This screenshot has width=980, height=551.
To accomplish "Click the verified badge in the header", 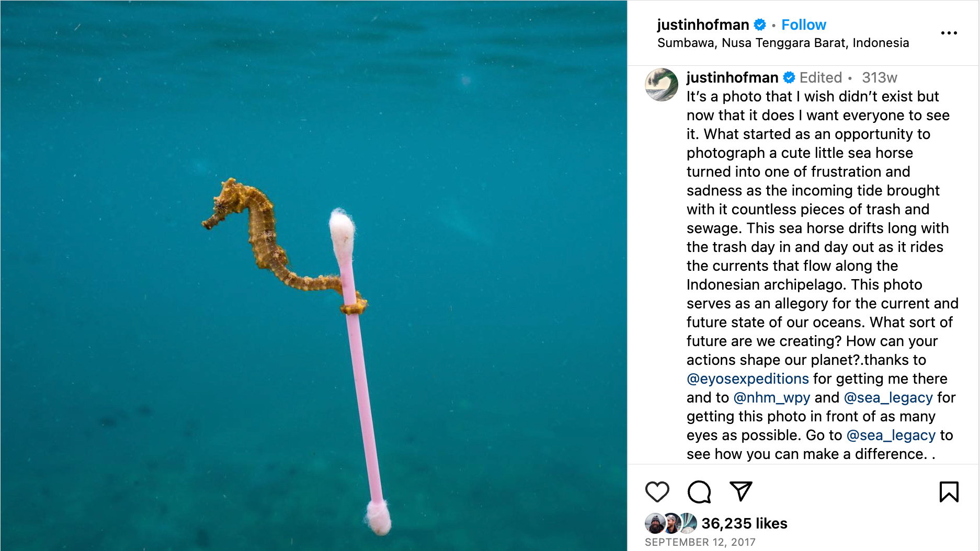I will [x=760, y=25].
